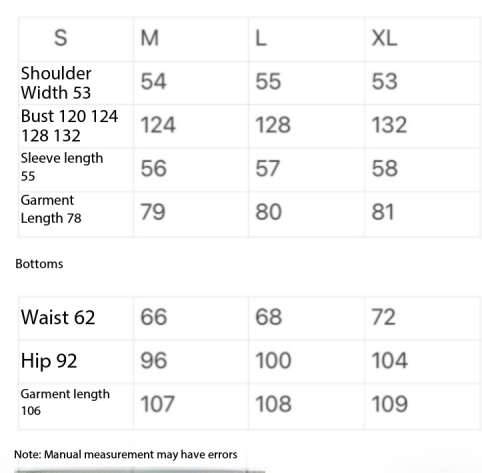Viewport: 482px width, 473px height.
Task: Click sleeve value 57 in the L column
Action: tap(268, 168)
